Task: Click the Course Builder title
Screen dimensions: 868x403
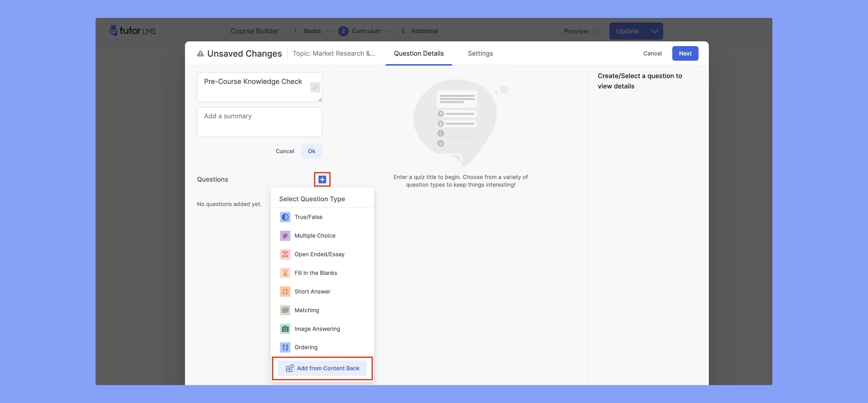Action: pyautogui.click(x=255, y=31)
